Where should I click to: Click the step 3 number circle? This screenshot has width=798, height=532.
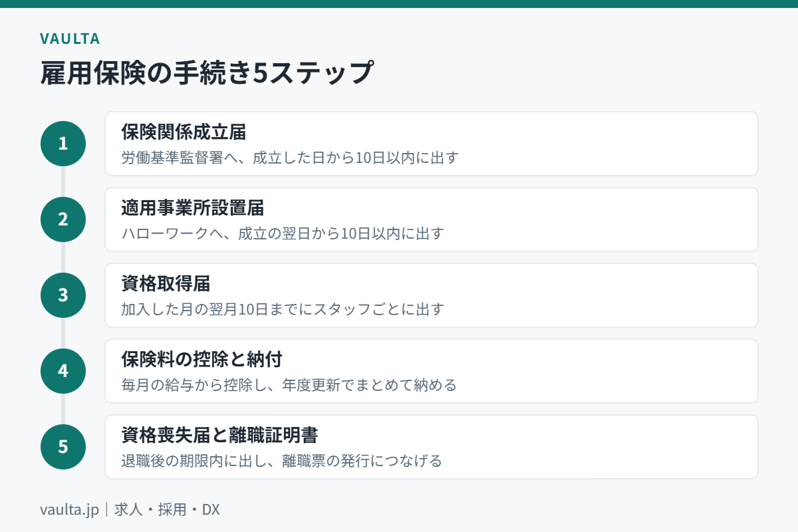(63, 295)
